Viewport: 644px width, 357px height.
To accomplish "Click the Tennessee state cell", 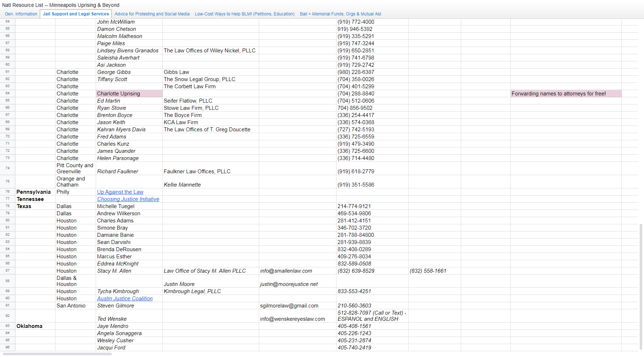I will point(35,199).
